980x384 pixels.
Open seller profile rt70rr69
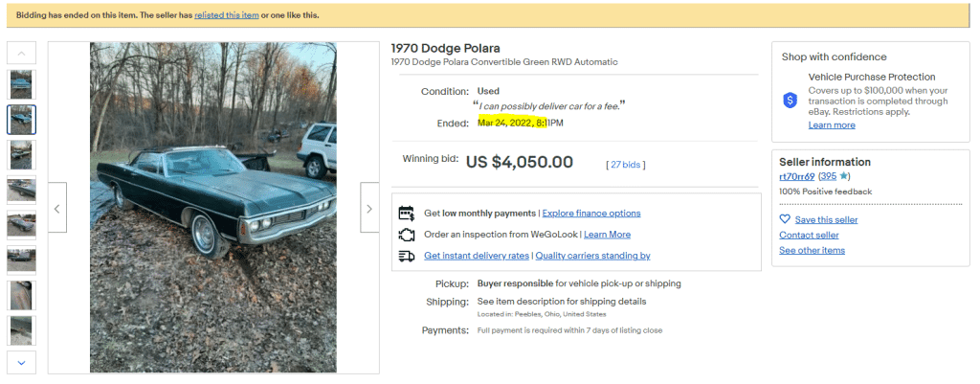797,176
